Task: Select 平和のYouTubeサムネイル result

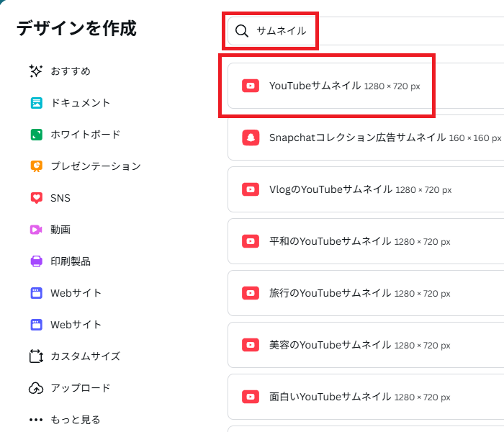Action: click(366, 241)
